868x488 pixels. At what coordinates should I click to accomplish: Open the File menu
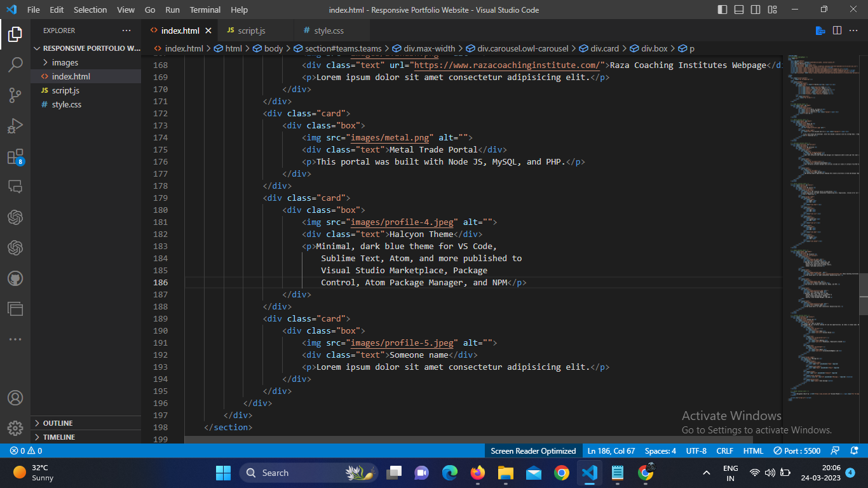(34, 10)
